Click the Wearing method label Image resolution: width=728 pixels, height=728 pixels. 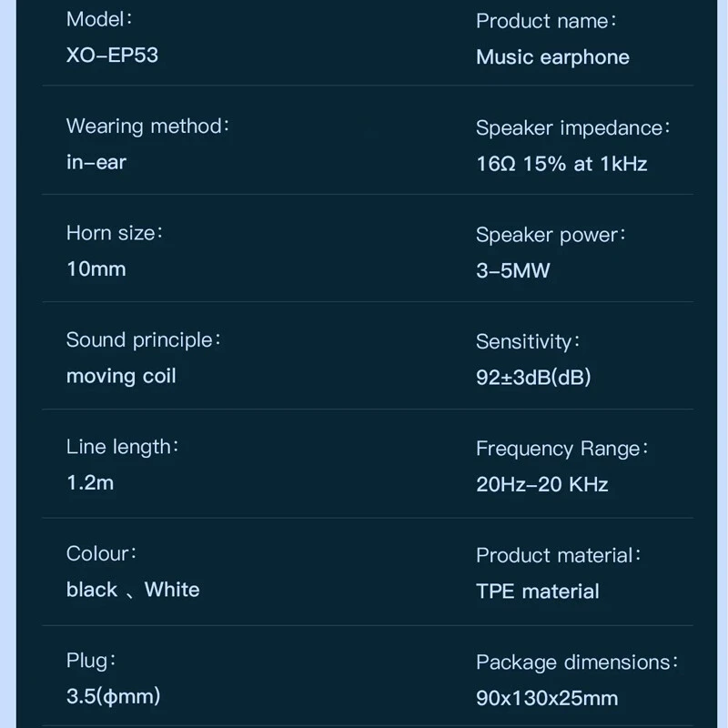pos(147,126)
